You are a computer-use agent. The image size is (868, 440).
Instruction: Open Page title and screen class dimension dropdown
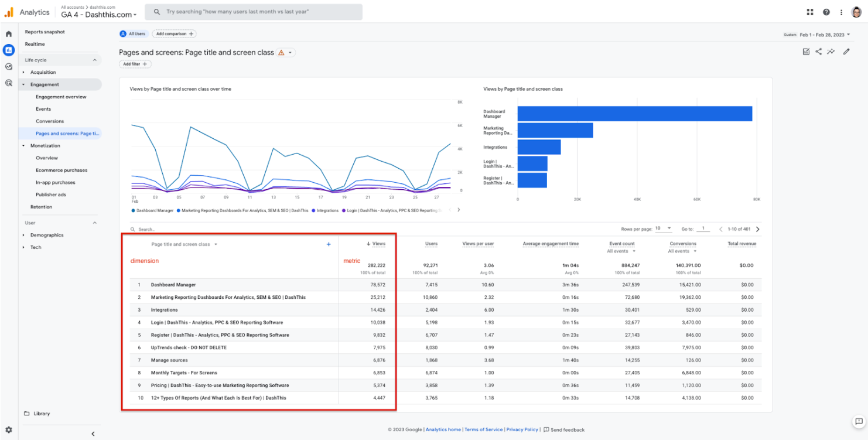pos(184,244)
